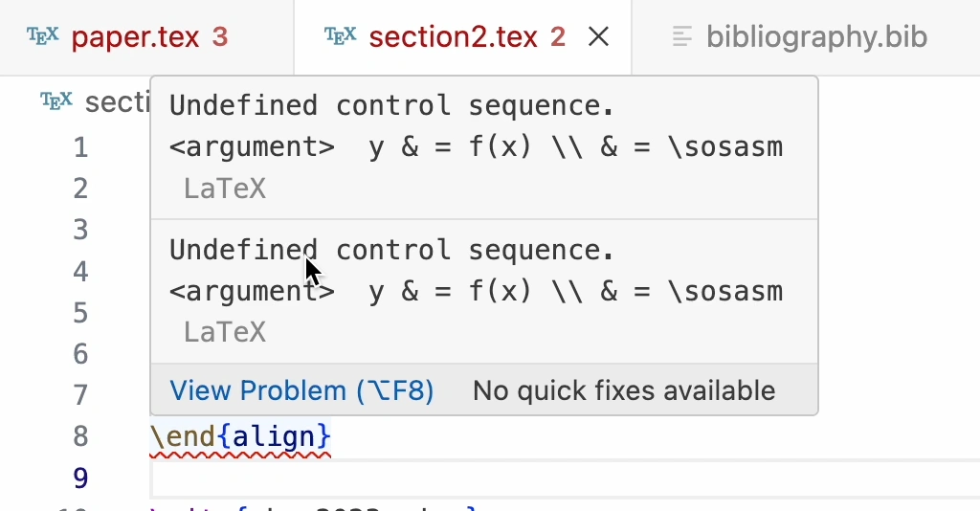The width and height of the screenshot is (980, 511).
Task: Click the first LaTeX source label in popup
Action: [225, 189]
